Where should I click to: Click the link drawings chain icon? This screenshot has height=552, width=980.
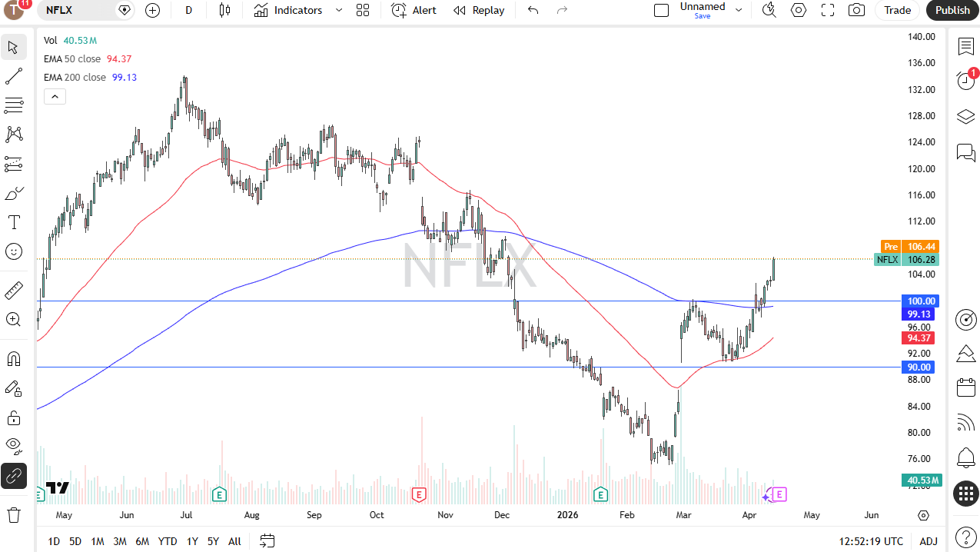(x=13, y=477)
